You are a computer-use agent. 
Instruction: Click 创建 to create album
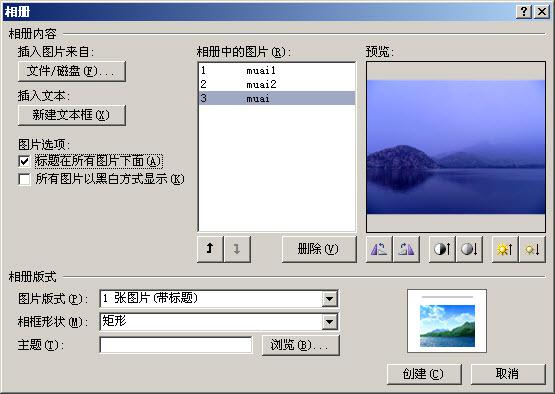(424, 374)
